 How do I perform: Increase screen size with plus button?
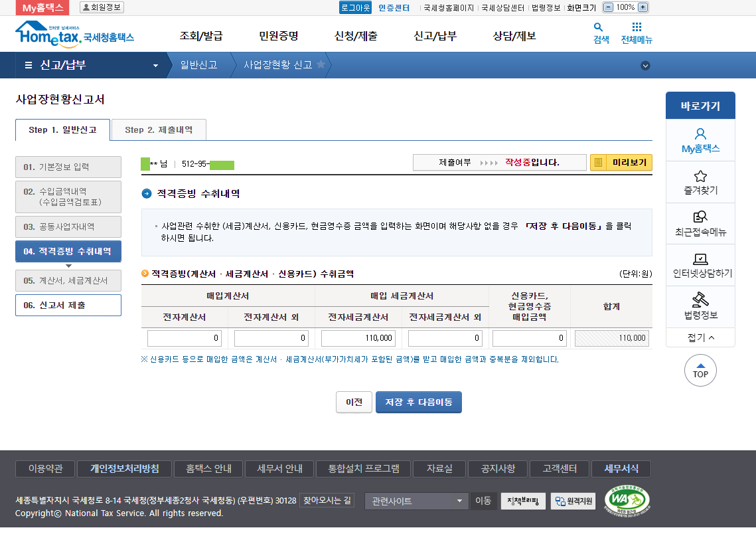click(x=643, y=7)
